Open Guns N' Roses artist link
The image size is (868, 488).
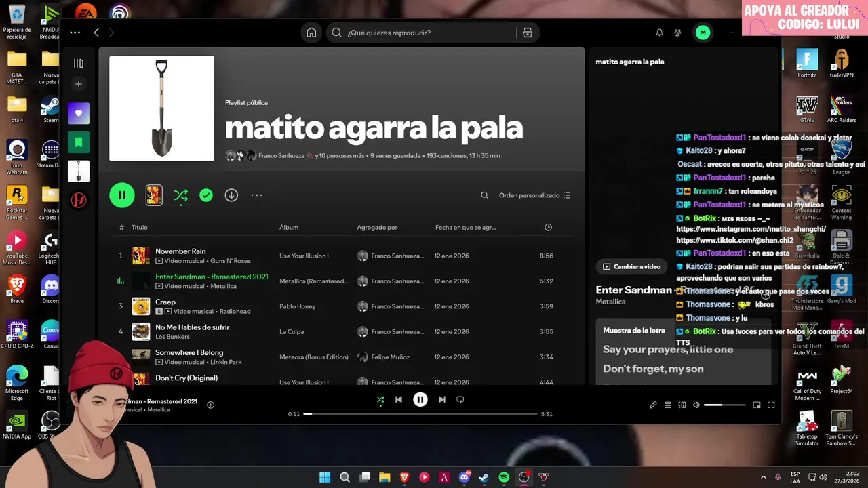coord(231,261)
